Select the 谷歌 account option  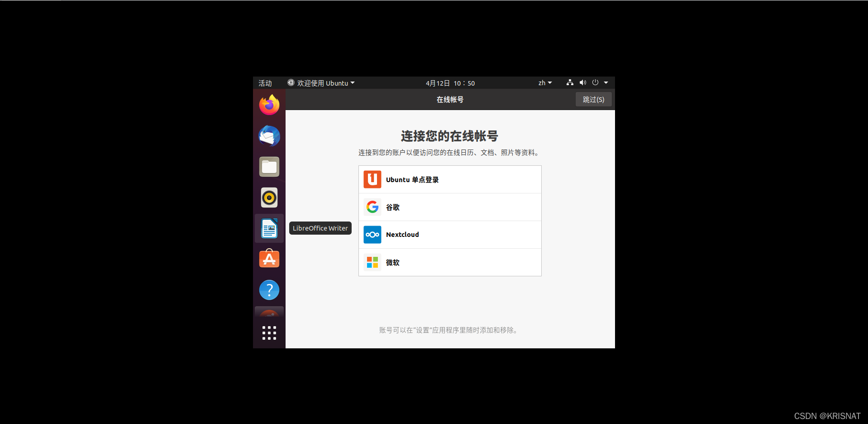pyautogui.click(x=450, y=207)
